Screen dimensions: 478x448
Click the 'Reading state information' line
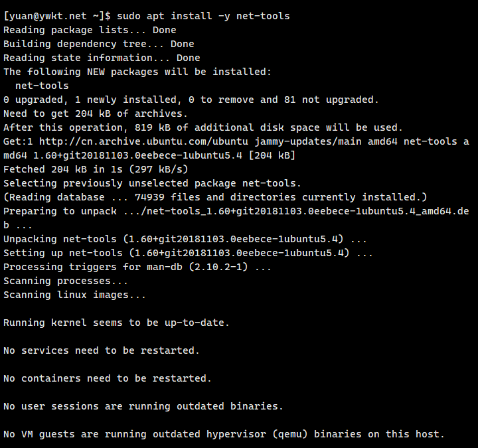click(x=102, y=58)
